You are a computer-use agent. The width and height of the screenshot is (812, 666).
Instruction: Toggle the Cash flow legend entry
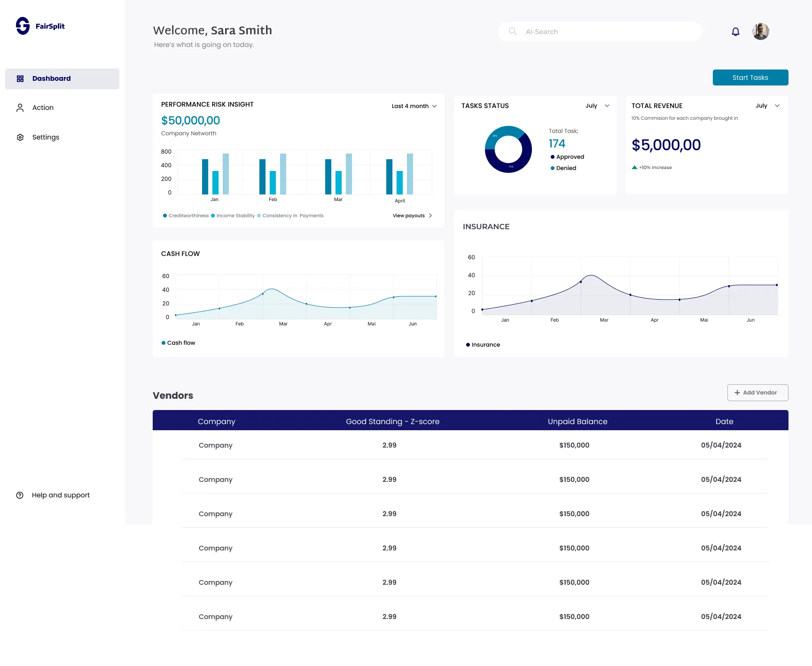pyautogui.click(x=178, y=343)
